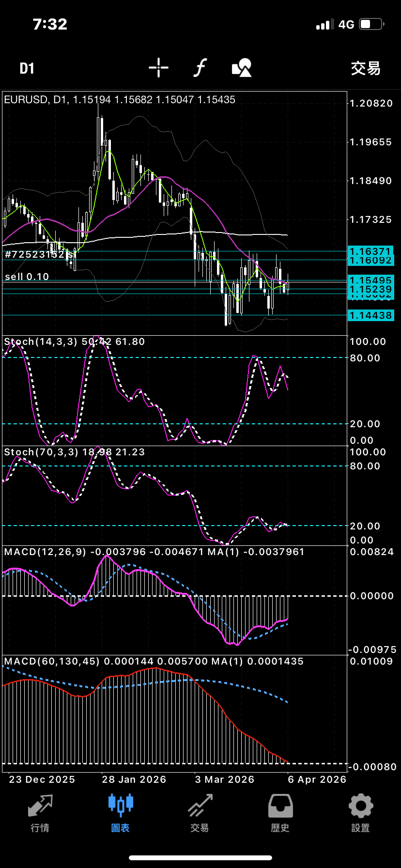This screenshot has width=401, height=868.
Task: Open the Settings gear tab (設置)
Action: point(360,814)
